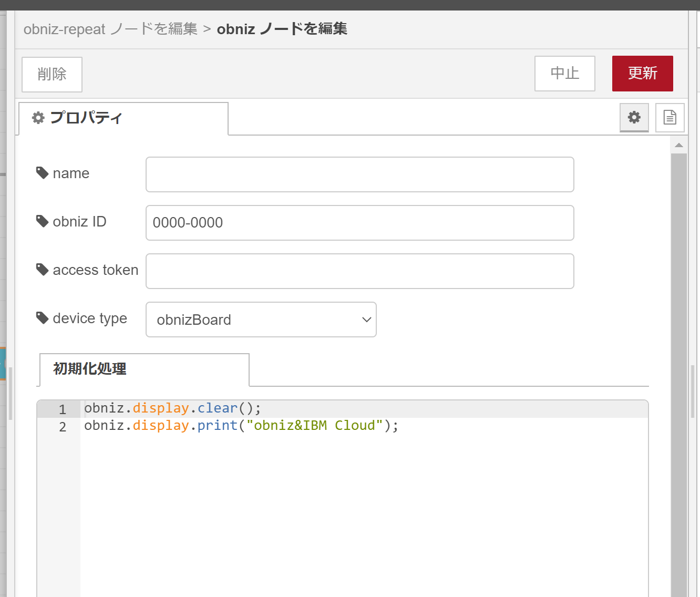Click the tag icon beside device type
Viewport: 700px width, 597px height.
43,317
